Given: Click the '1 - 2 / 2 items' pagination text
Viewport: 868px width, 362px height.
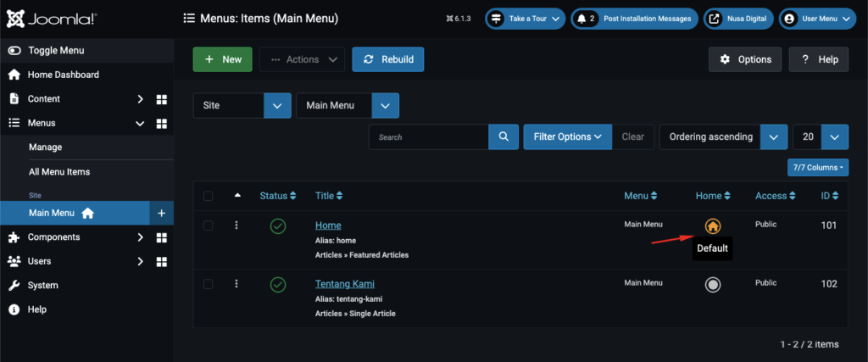Looking at the screenshot, I should point(810,344).
